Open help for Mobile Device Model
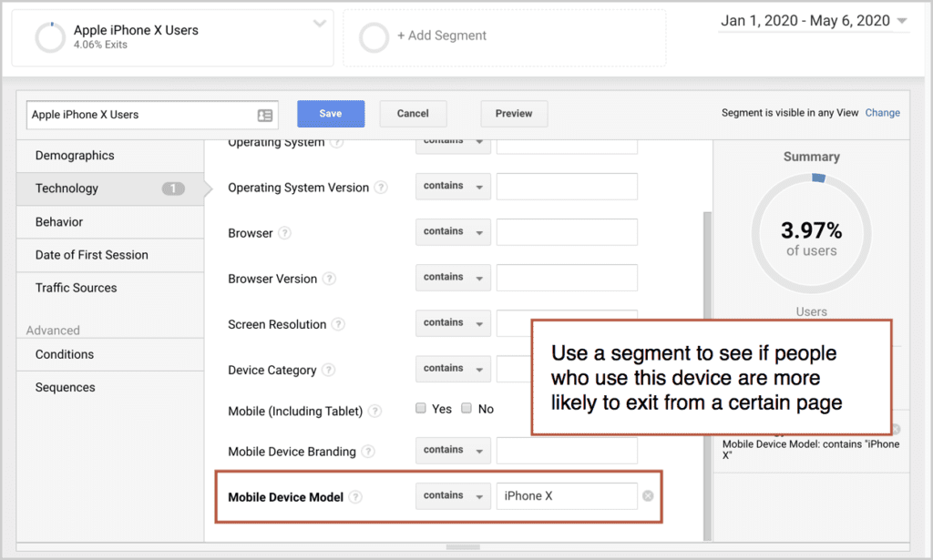Image resolution: width=933 pixels, height=560 pixels. (x=355, y=497)
